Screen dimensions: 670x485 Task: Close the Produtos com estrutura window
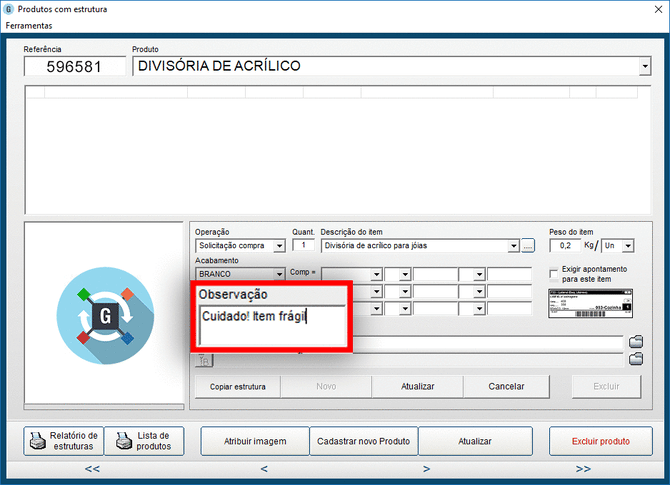tap(658, 9)
